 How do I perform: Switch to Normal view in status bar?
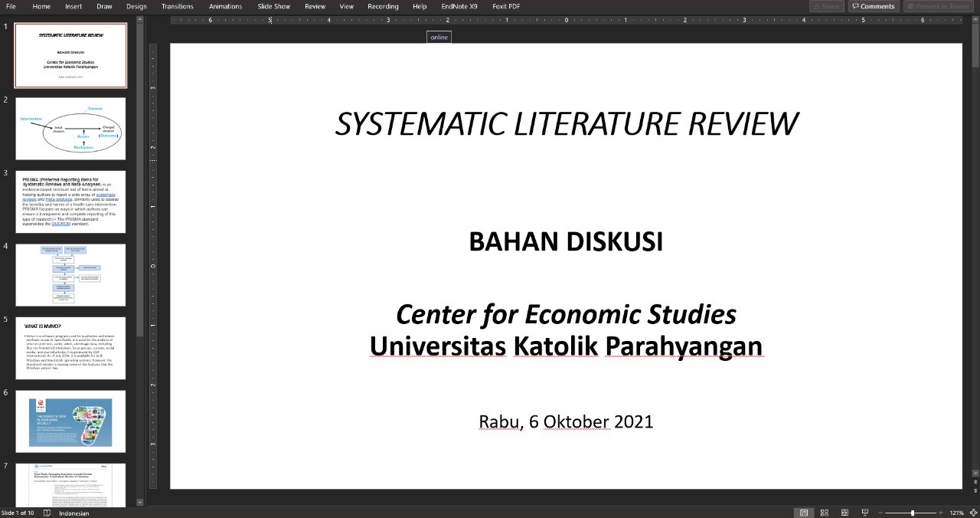tap(803, 513)
